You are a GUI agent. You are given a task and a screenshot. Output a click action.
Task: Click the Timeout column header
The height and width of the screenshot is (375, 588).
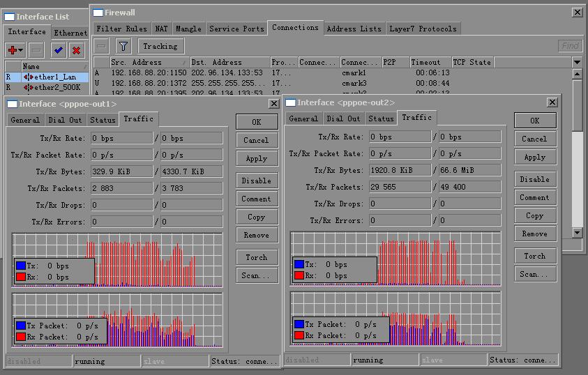[430, 62]
